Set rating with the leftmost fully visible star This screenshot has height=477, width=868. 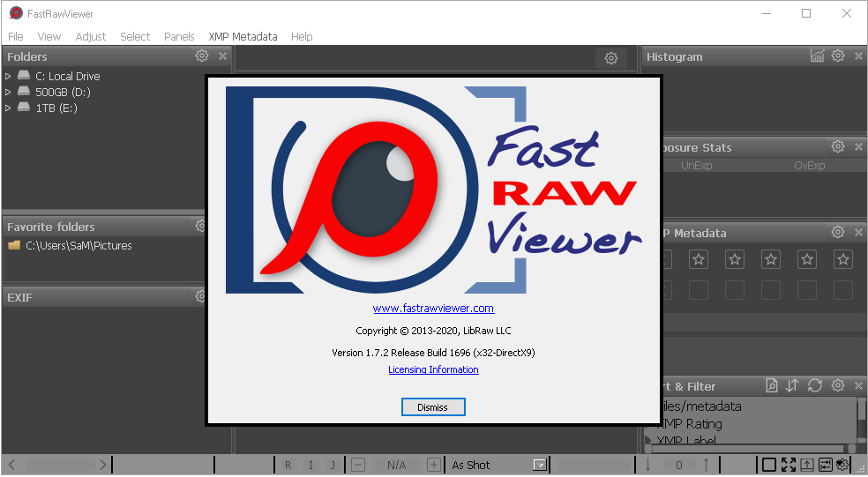(699, 259)
